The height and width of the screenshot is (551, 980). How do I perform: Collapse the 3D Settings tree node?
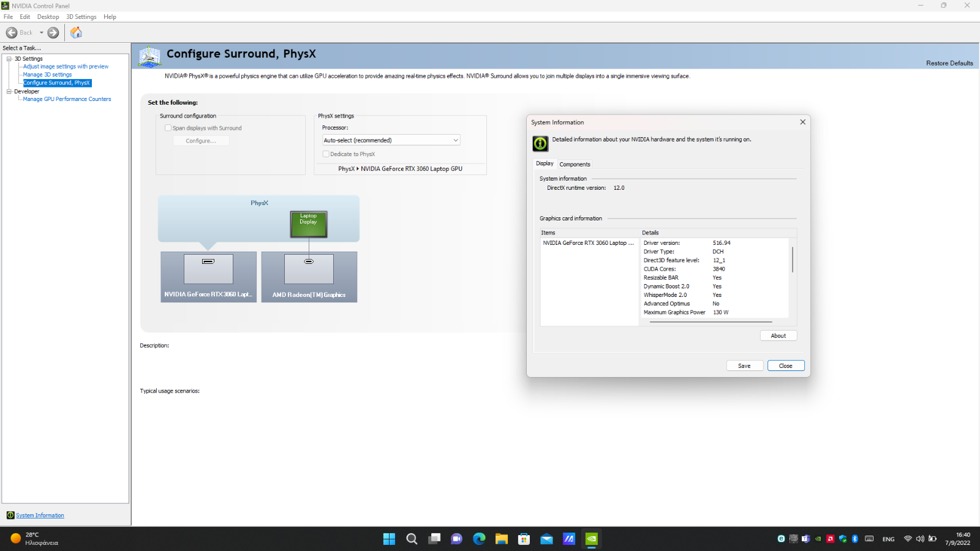9,59
